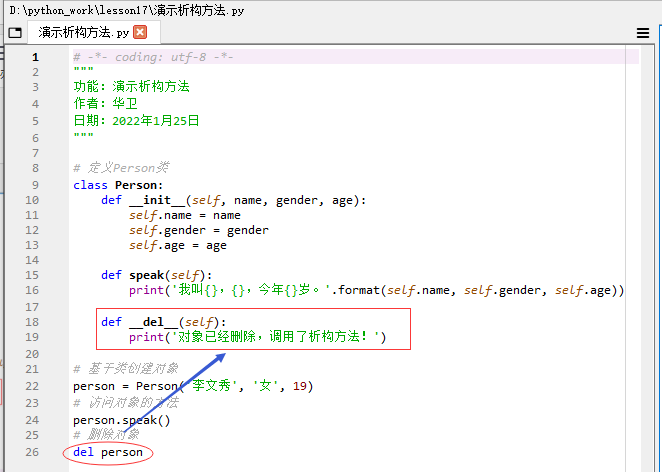The image size is (662, 472).
Task: Click the '# 基于类创建对象' comment
Action: point(125,369)
